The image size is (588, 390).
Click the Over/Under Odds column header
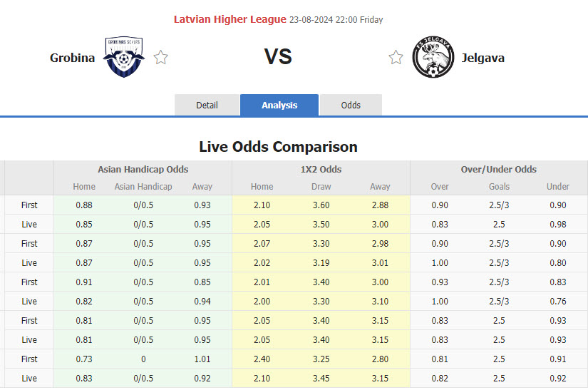(x=499, y=169)
